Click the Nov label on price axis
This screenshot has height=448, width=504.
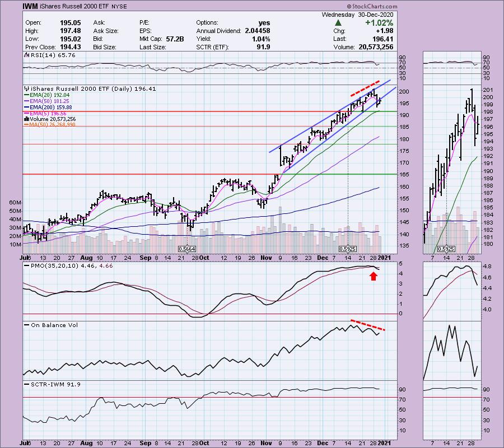click(x=266, y=258)
